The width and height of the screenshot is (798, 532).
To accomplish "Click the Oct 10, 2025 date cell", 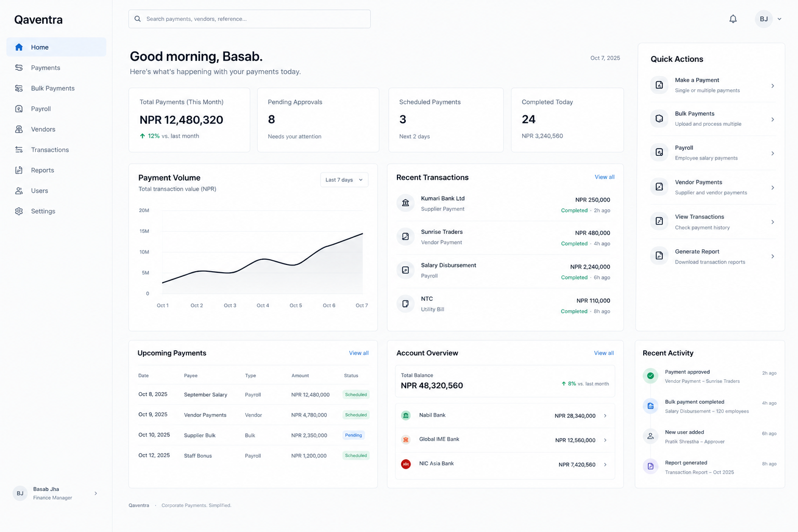I will pyautogui.click(x=154, y=435).
